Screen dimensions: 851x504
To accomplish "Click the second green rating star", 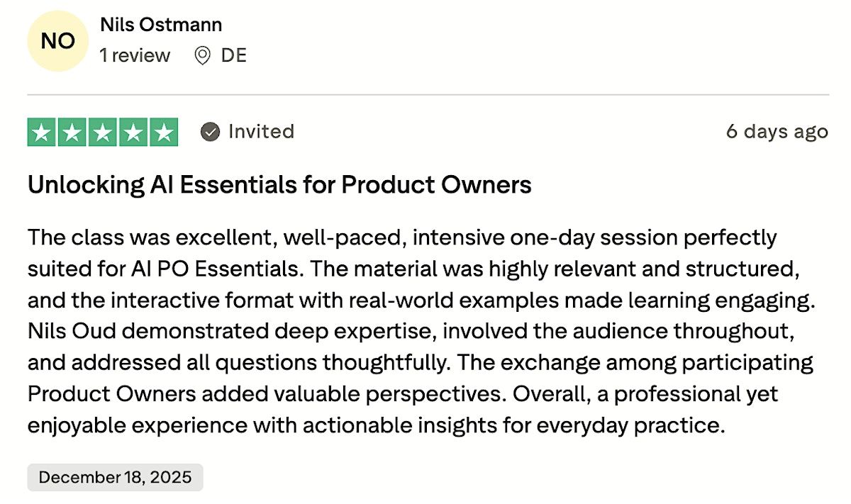I will coord(72,133).
